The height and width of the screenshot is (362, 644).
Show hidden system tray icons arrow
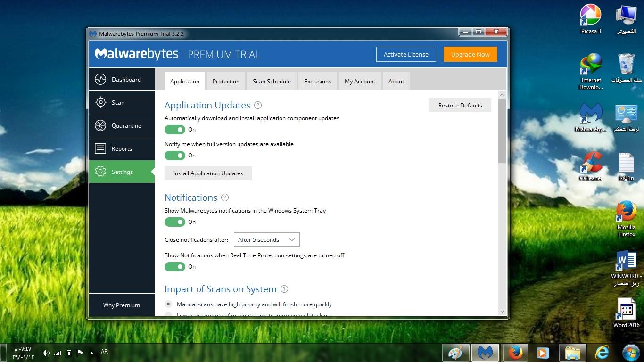pyautogui.click(x=91, y=353)
